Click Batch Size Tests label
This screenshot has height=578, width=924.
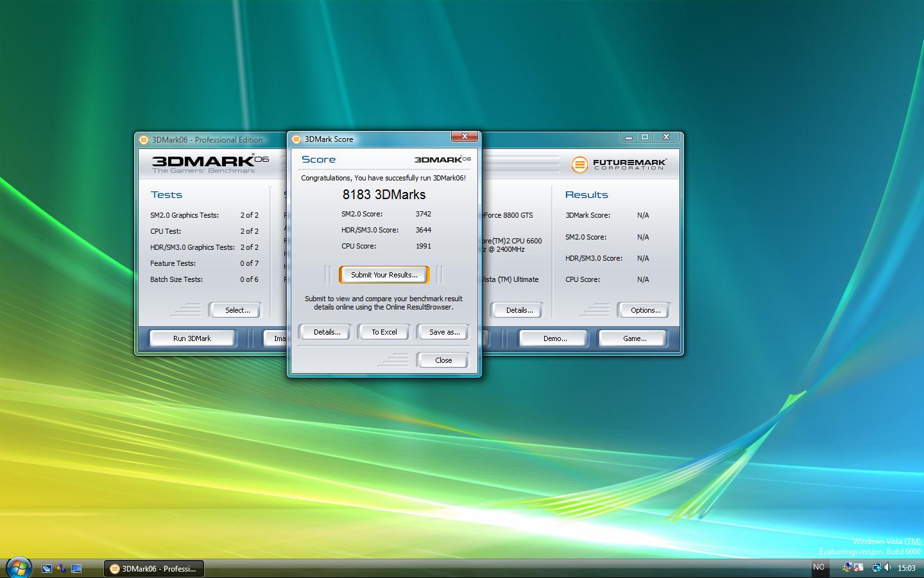point(176,279)
